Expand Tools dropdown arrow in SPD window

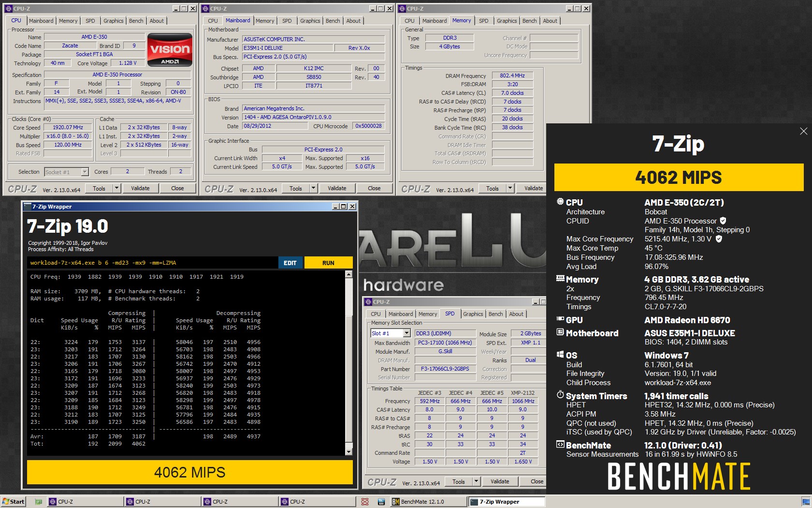476,481
